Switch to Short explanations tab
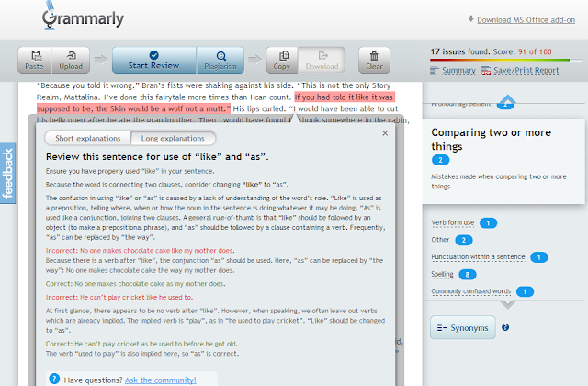Image resolution: width=588 pixels, height=386 pixels. pyautogui.click(x=88, y=138)
